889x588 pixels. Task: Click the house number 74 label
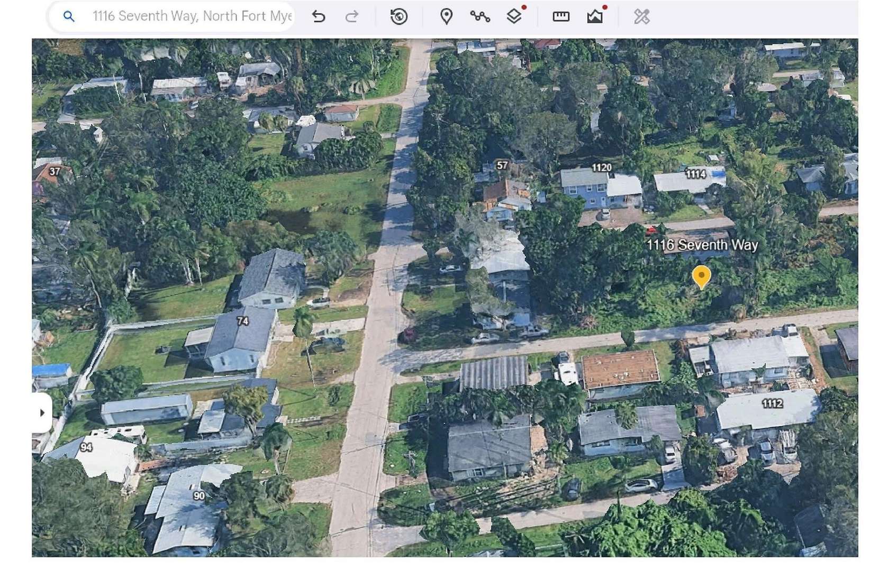click(242, 321)
